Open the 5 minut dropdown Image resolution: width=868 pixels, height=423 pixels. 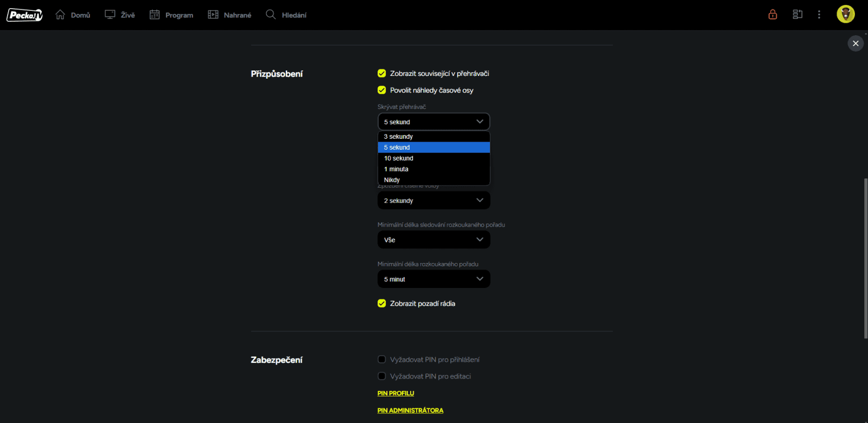point(434,279)
